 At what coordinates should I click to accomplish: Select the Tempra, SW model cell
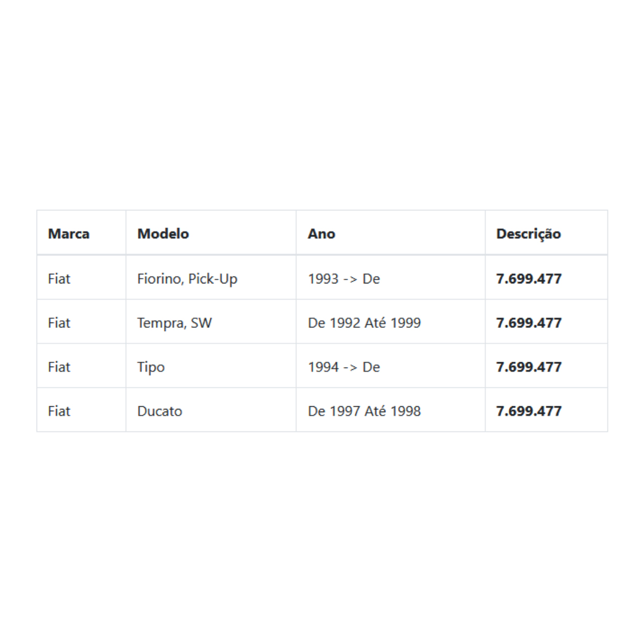pyautogui.click(x=211, y=321)
